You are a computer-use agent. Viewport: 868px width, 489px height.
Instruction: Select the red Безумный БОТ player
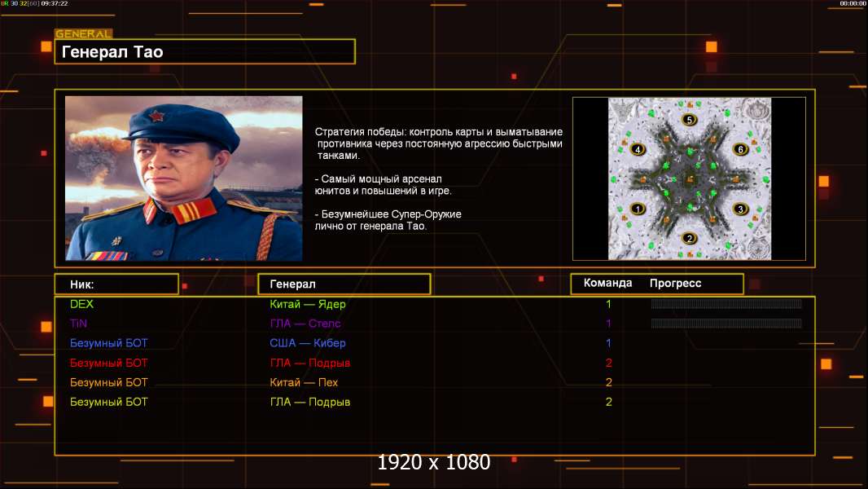[108, 363]
